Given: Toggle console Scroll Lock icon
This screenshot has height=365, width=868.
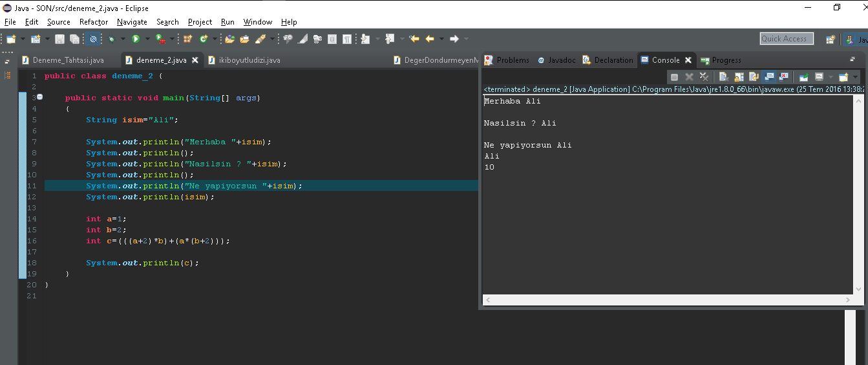Looking at the screenshot, I should click(739, 77).
